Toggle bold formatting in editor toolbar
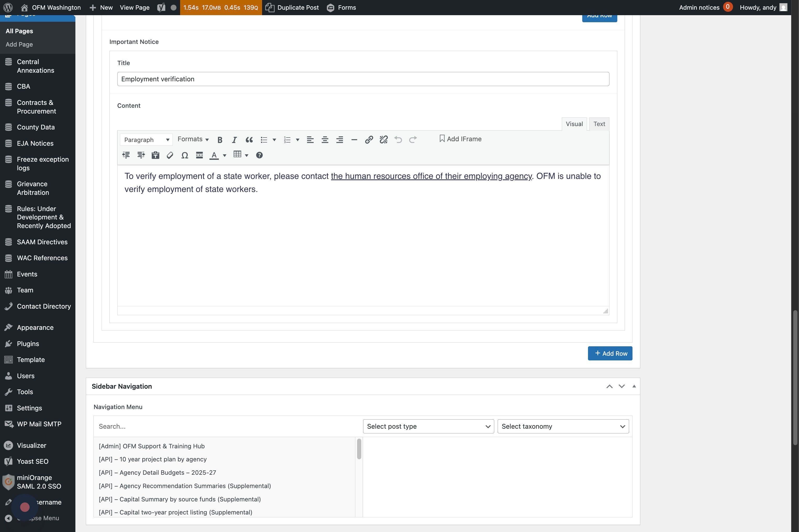Image resolution: width=799 pixels, height=532 pixels. (220, 140)
